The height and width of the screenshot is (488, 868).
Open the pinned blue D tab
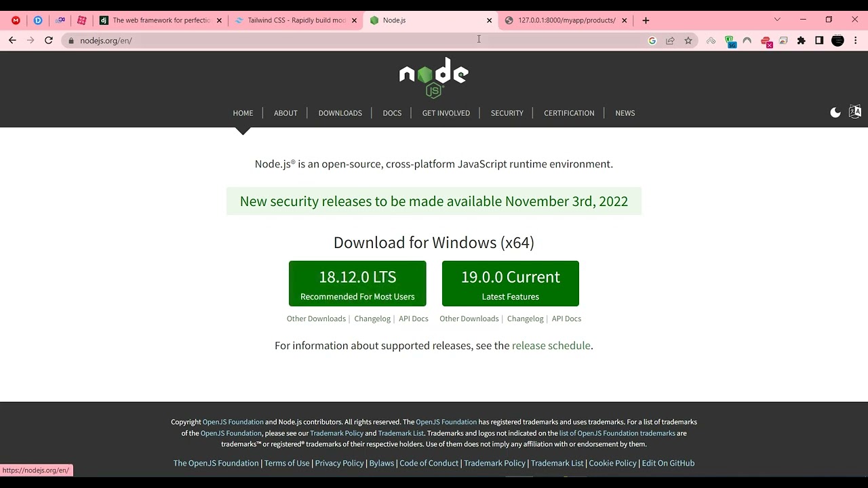[x=38, y=20]
